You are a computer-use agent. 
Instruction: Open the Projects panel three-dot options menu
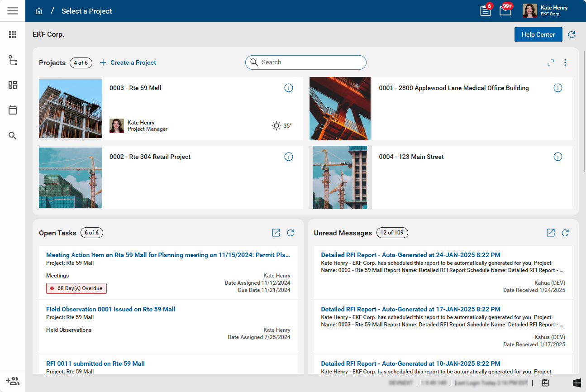[565, 63]
